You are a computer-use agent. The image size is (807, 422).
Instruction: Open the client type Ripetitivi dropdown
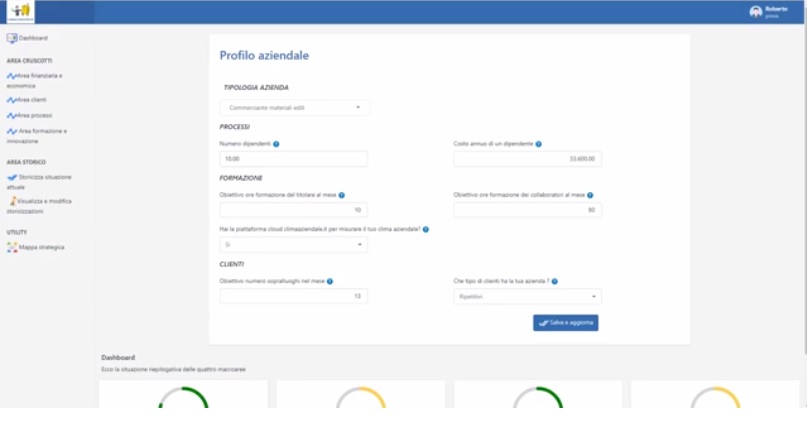(x=527, y=296)
